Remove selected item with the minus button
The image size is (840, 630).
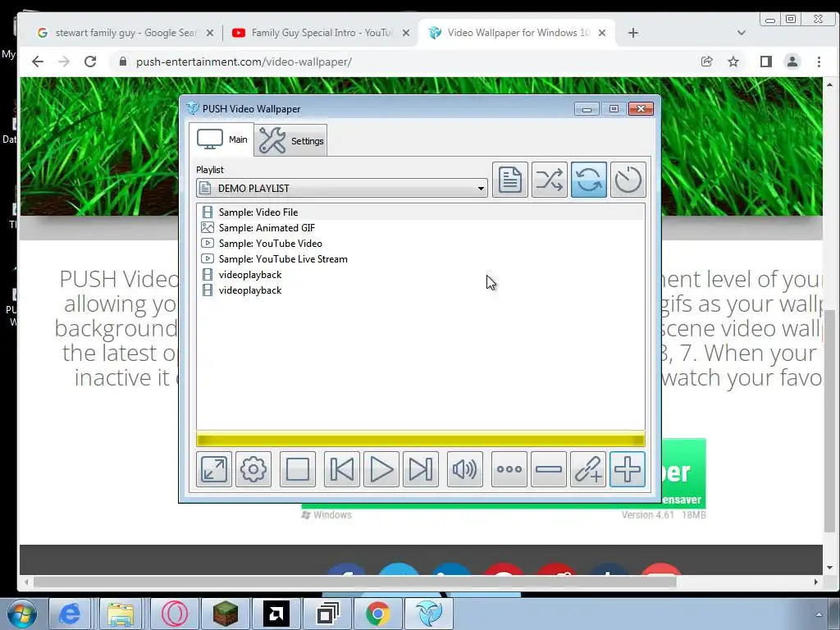click(549, 469)
